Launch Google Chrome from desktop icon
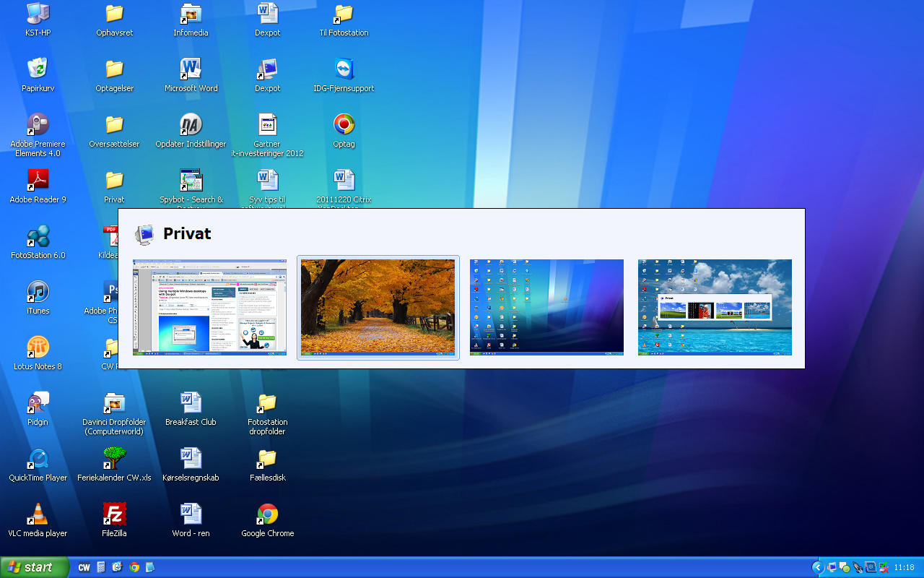The image size is (924, 578). tap(267, 515)
